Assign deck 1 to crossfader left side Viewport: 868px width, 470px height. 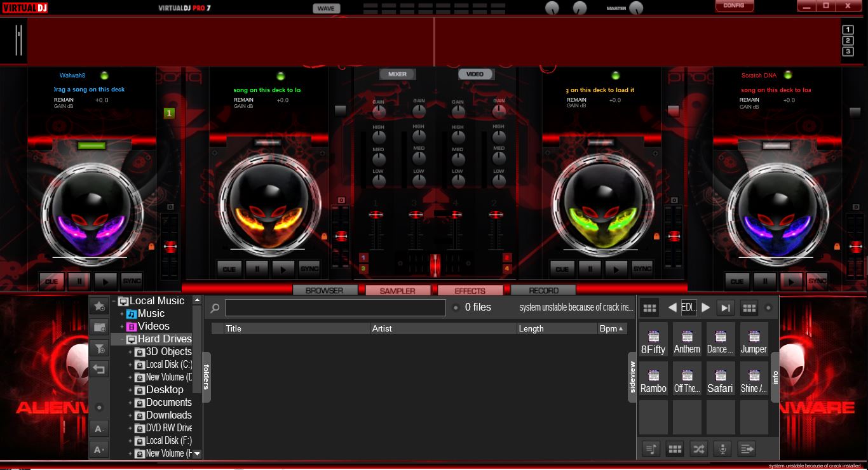(363, 257)
